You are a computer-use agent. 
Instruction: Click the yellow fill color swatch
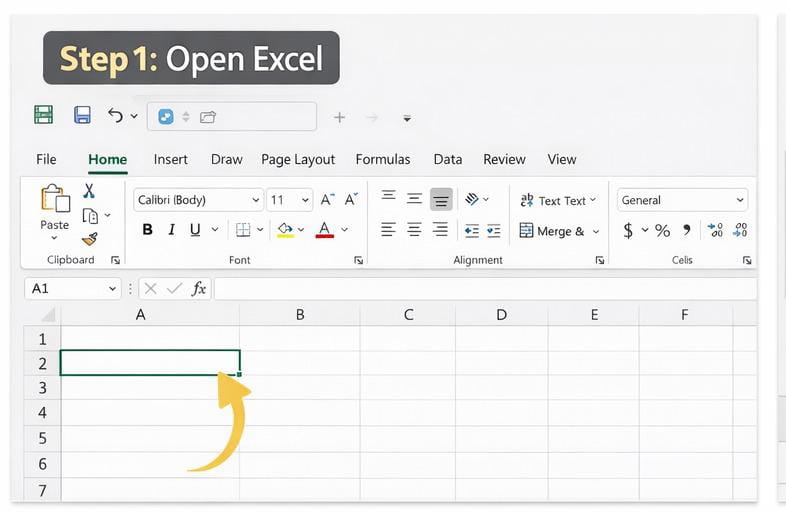285,231
